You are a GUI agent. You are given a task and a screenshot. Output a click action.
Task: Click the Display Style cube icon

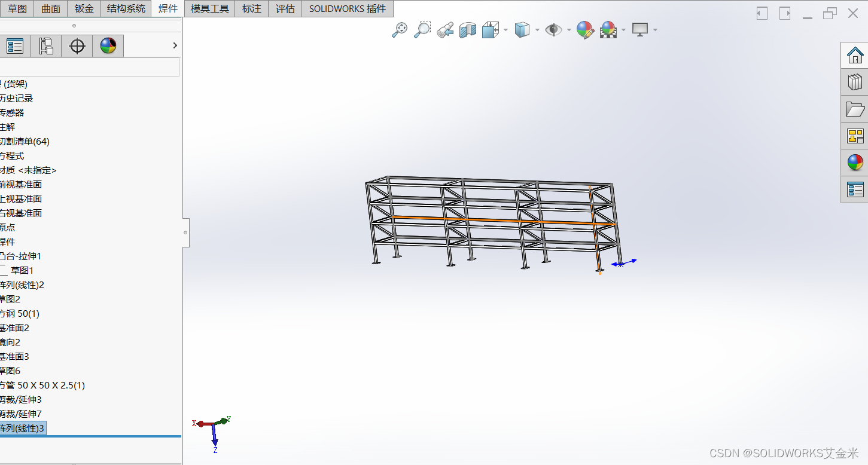522,30
